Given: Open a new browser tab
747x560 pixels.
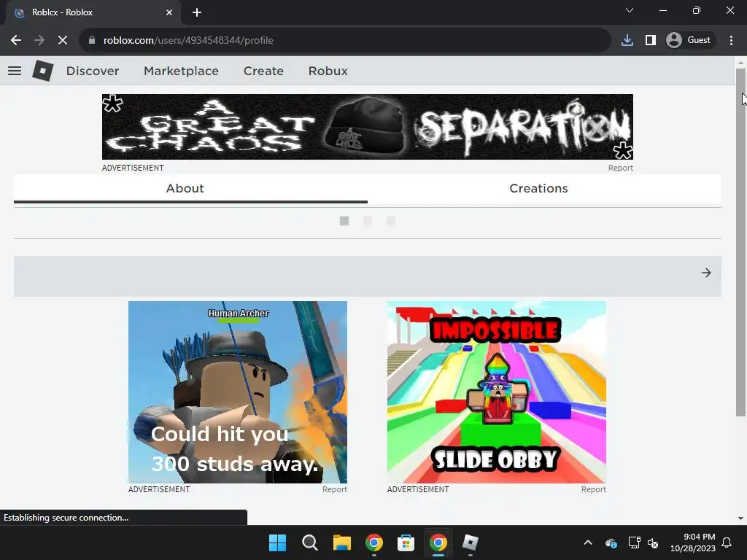Looking at the screenshot, I should click(x=197, y=12).
